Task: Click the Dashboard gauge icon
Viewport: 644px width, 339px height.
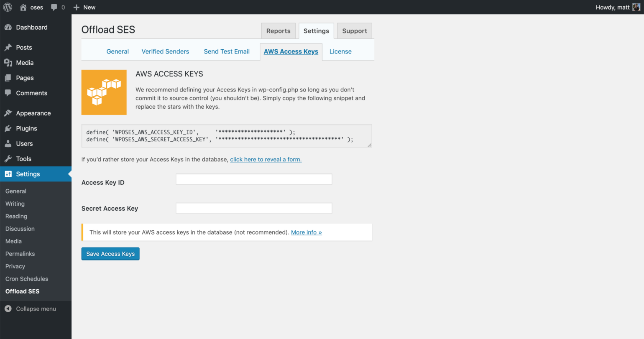Action: (x=8, y=27)
